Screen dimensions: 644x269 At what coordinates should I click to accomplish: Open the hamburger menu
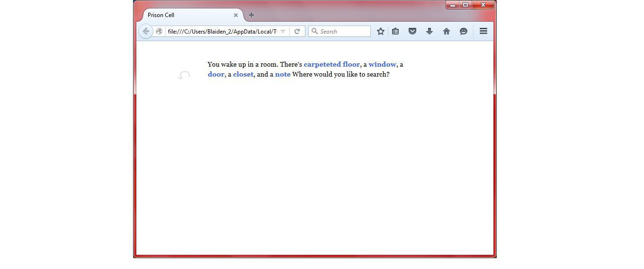coord(483,31)
